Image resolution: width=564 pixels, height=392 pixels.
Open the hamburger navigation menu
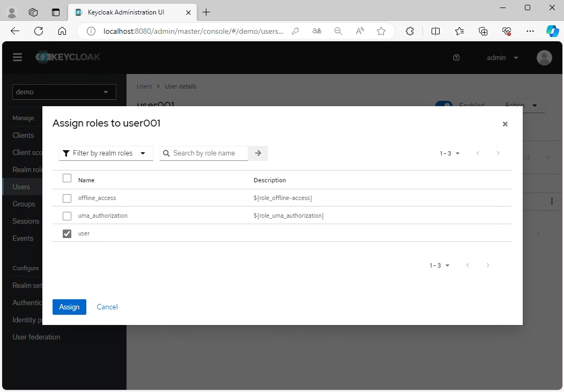(x=18, y=57)
